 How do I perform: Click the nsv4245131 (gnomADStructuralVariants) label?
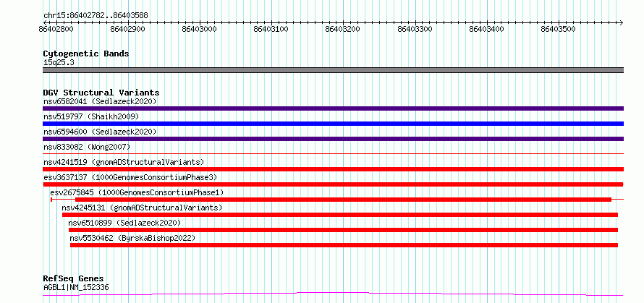click(142, 208)
